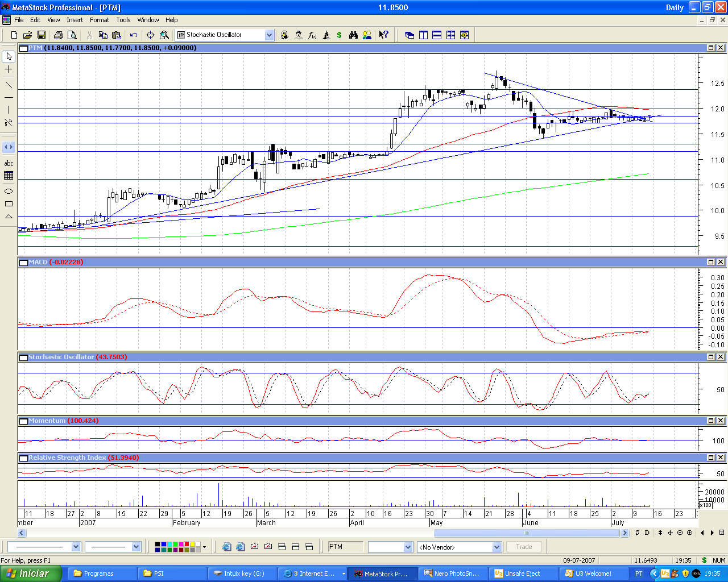This screenshot has height=582, width=728.
Task: Select the Ellipse drawing tool
Action: coord(9,191)
